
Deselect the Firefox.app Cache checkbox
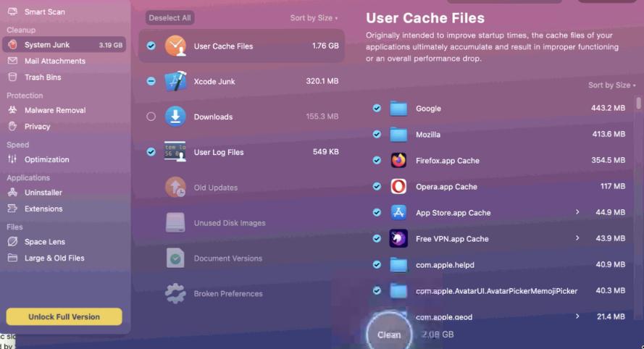(x=377, y=160)
